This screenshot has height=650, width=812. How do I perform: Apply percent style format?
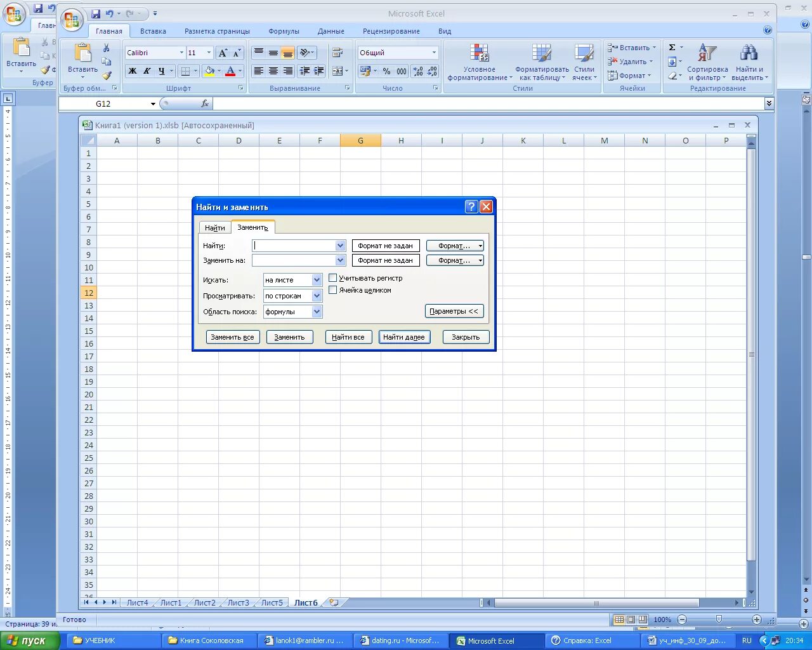tap(386, 71)
